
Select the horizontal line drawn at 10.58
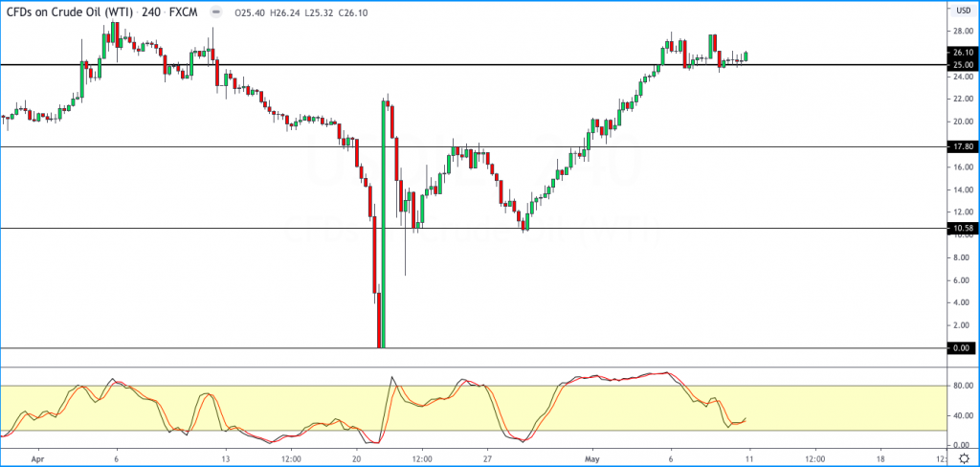[x=474, y=228]
